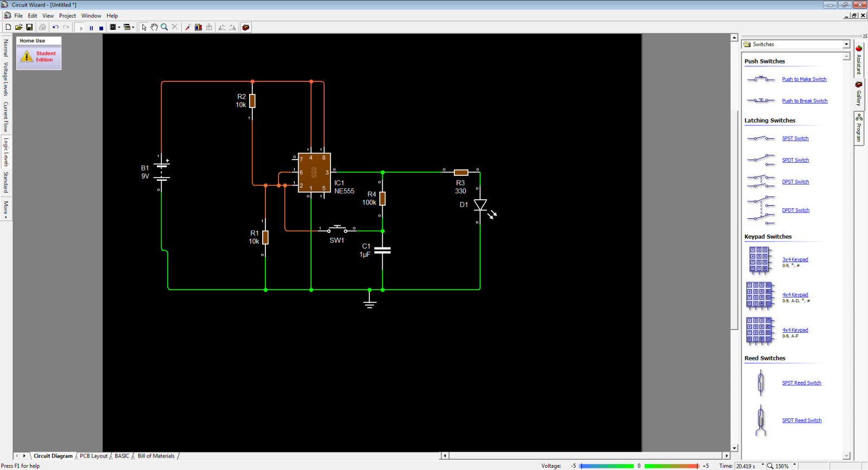This screenshot has height=470, width=868.
Task: Toggle push switch SW1 in circuit
Action: click(337, 229)
